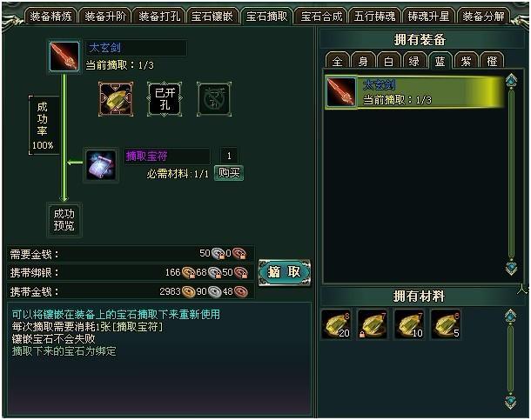Click the locked third socket slot
531x420 pixels.
(214, 99)
